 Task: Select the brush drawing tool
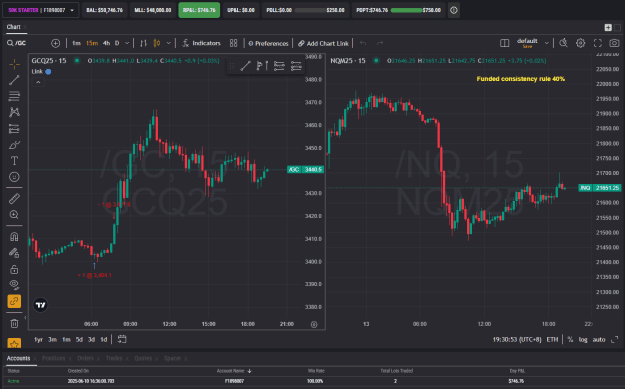[14, 145]
